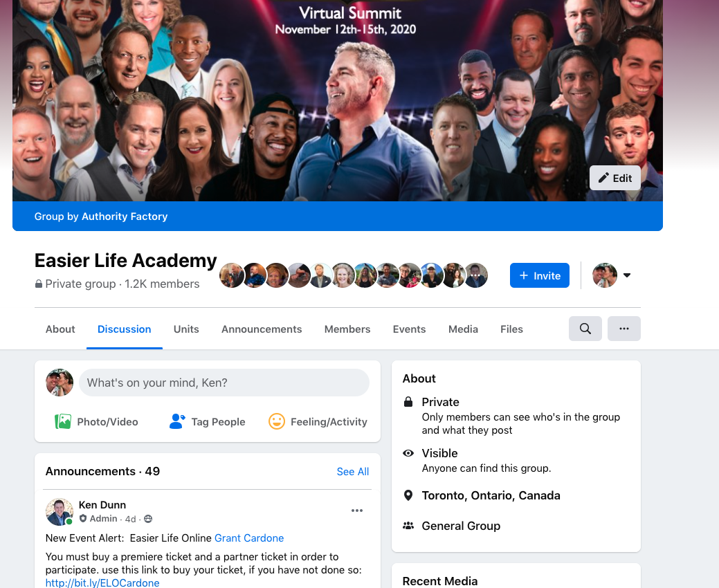The width and height of the screenshot is (719, 588).
Task: Click the search magnifier icon in group tabs
Action: click(x=585, y=329)
